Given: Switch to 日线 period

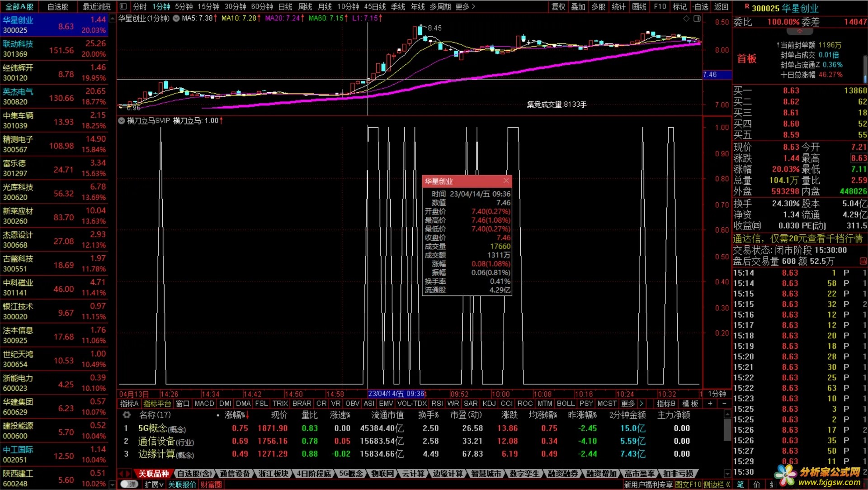Looking at the screenshot, I should pos(285,6).
